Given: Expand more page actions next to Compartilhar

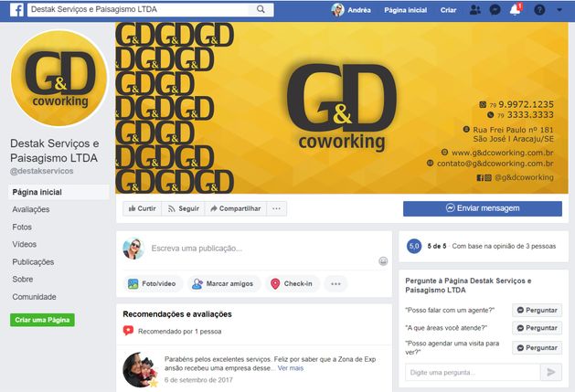Looking at the screenshot, I should (276, 208).
